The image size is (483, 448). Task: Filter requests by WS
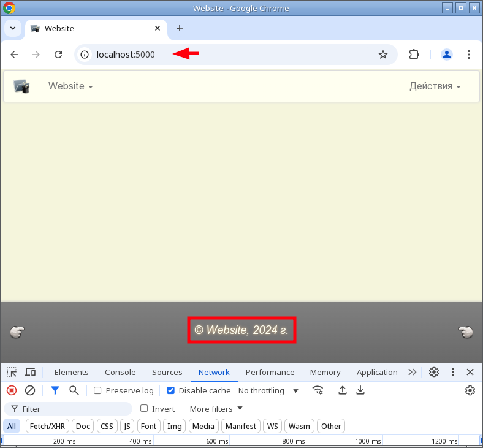(x=272, y=426)
